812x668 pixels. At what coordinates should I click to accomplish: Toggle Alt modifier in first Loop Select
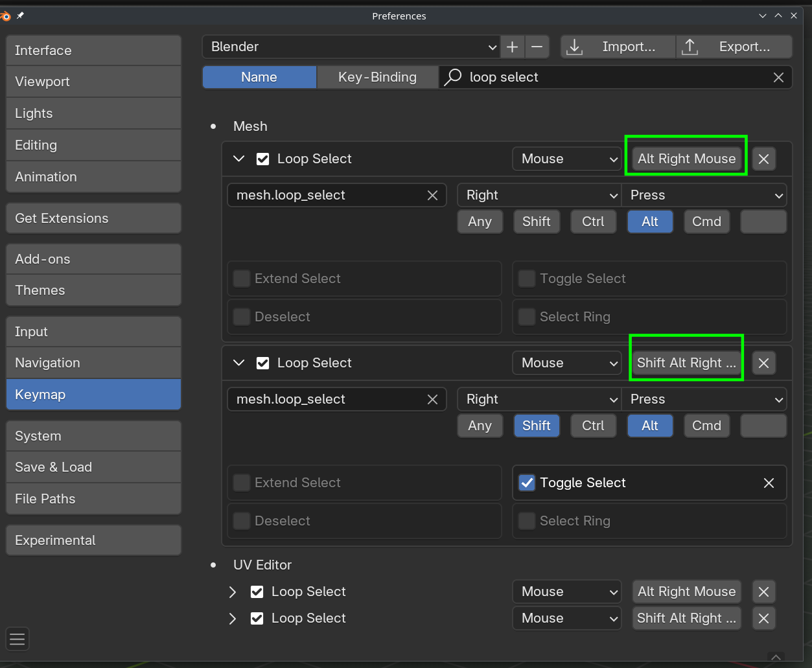tap(650, 222)
